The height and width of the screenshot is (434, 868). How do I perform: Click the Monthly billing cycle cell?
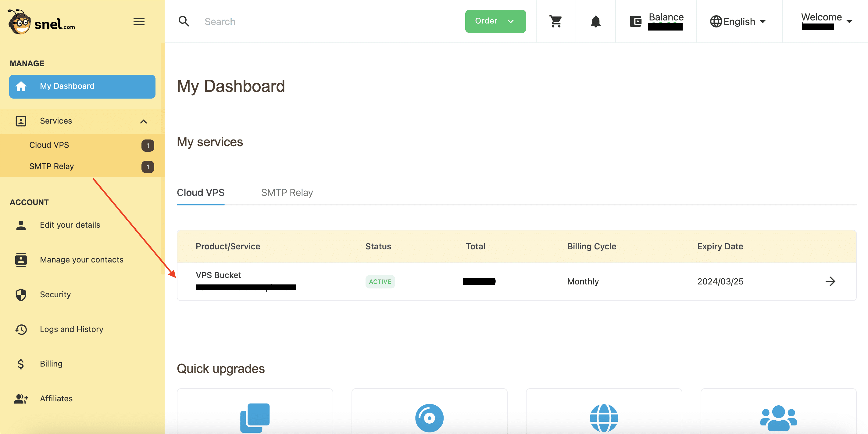click(583, 282)
